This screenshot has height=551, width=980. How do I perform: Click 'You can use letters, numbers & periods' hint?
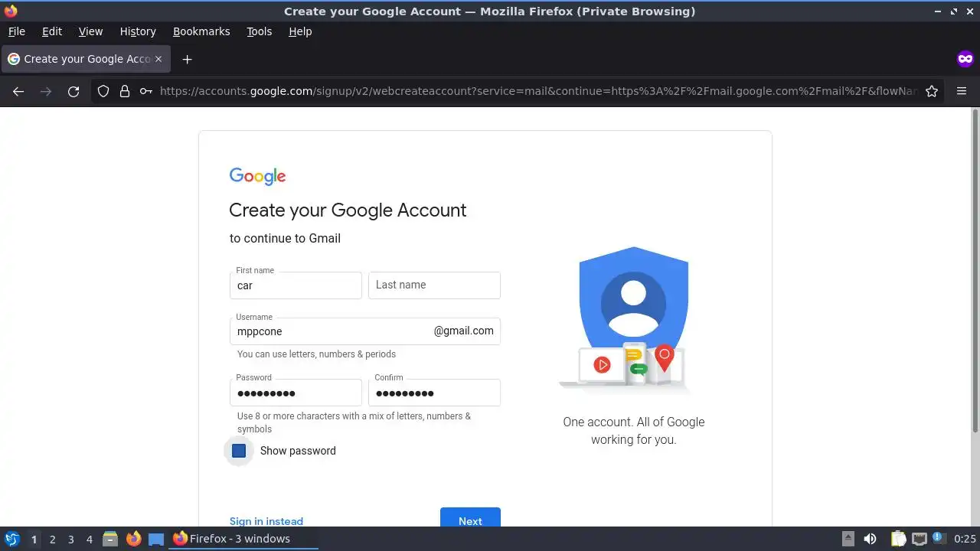[x=316, y=354]
